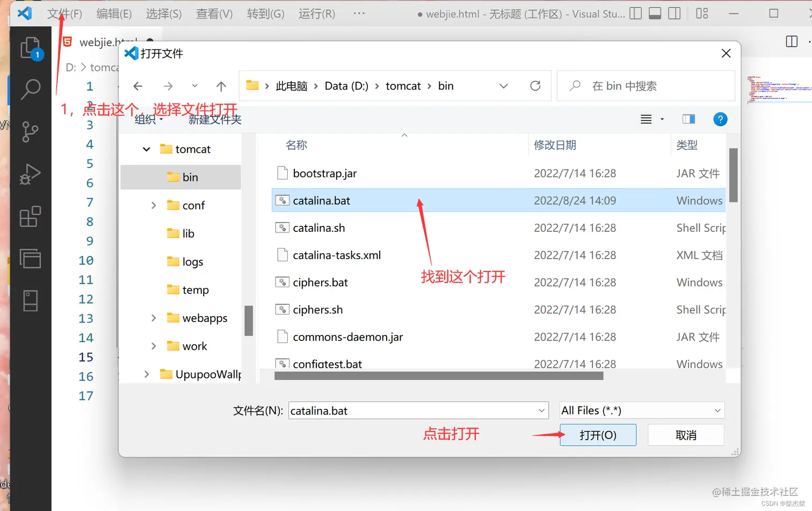The width and height of the screenshot is (812, 511).
Task: Open the 运行(R) menu
Action: click(317, 14)
